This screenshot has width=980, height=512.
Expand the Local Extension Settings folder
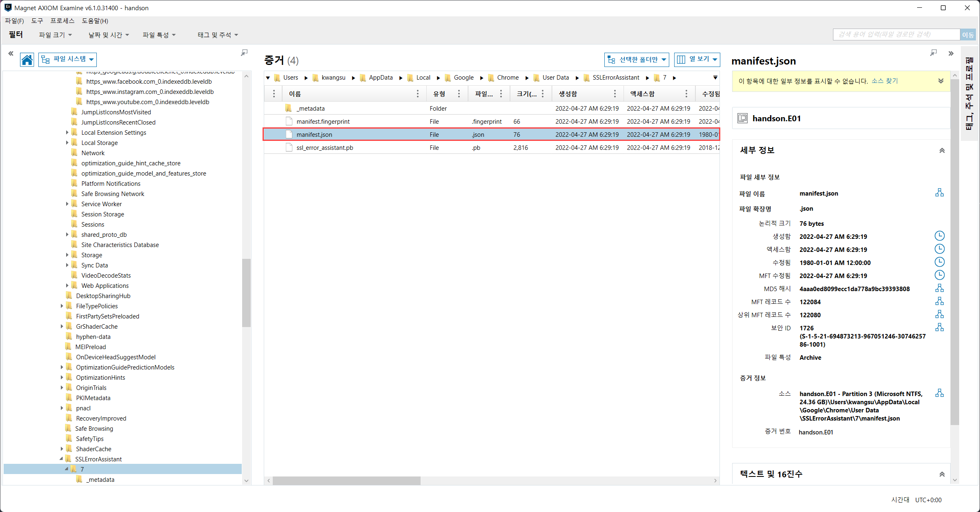tap(67, 132)
